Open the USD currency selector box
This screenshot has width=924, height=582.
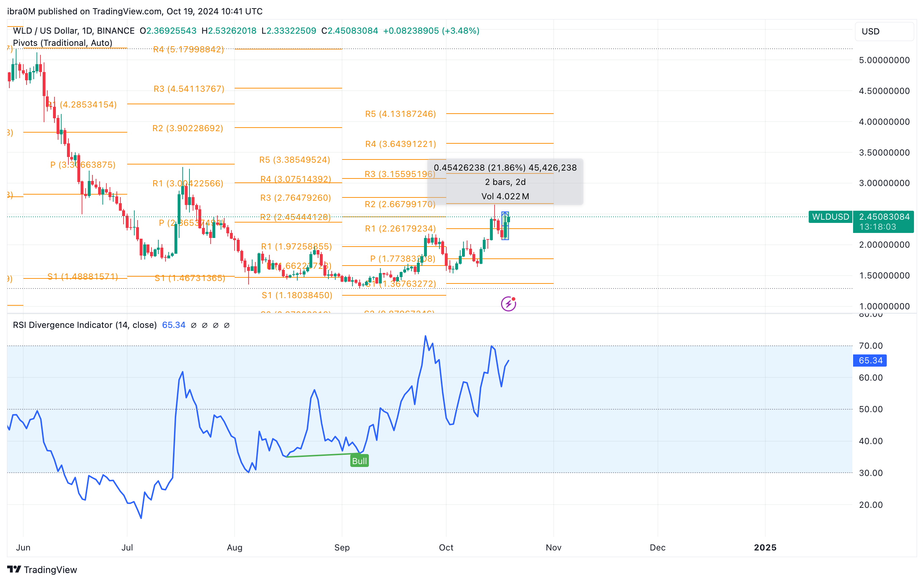point(884,32)
